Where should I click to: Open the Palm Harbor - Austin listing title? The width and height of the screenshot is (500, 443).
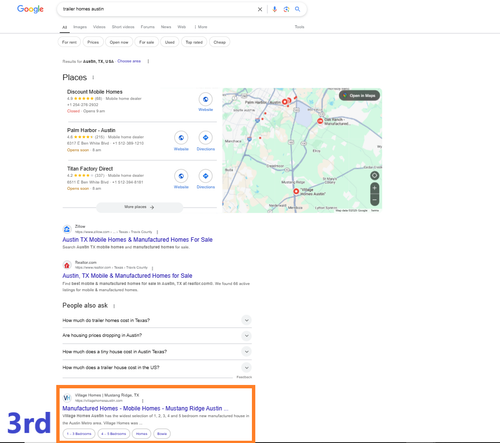[x=91, y=130]
